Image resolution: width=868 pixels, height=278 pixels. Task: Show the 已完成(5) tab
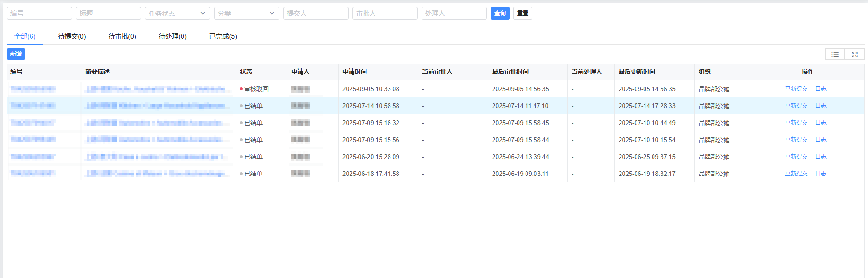223,36
